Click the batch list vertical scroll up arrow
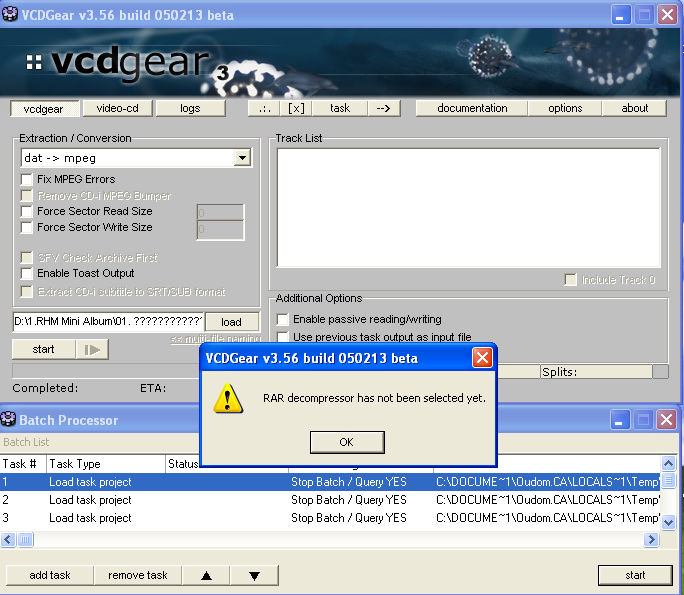 tap(668, 463)
